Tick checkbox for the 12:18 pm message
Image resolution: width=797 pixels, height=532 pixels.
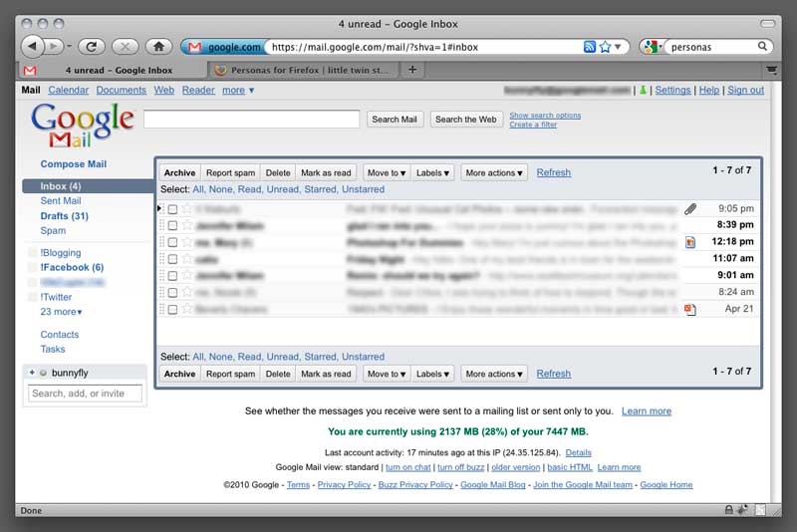click(172, 242)
